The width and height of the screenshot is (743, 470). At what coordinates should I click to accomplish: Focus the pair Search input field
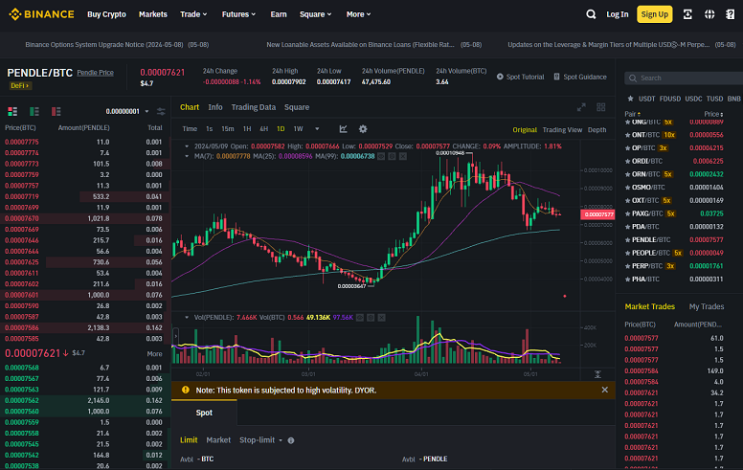point(686,78)
